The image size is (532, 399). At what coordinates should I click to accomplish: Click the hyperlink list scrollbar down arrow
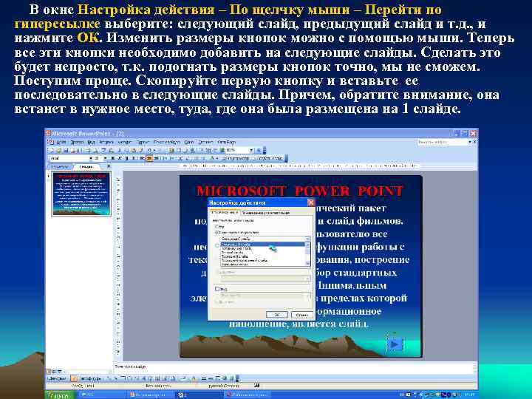[307, 263]
